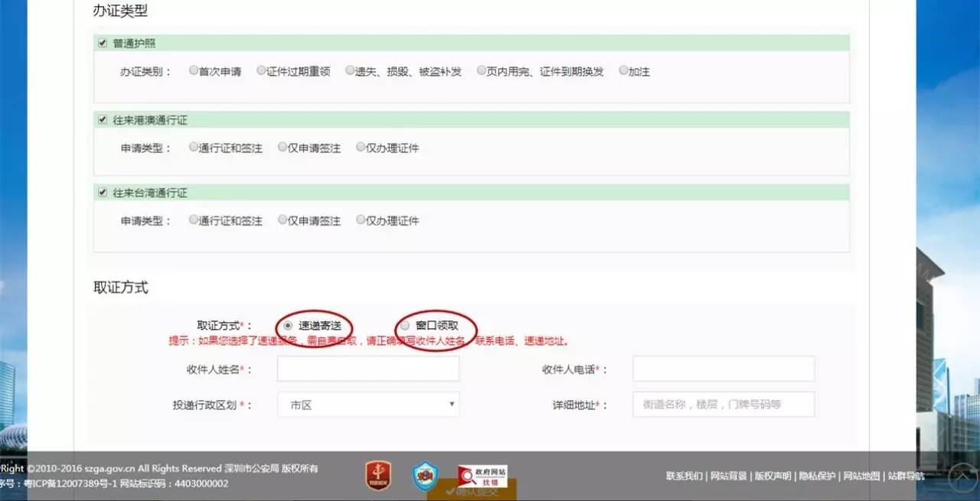Open the 政府网站找错 error report icon
Screen dimensions: 980x501
pyautogui.click(x=483, y=476)
